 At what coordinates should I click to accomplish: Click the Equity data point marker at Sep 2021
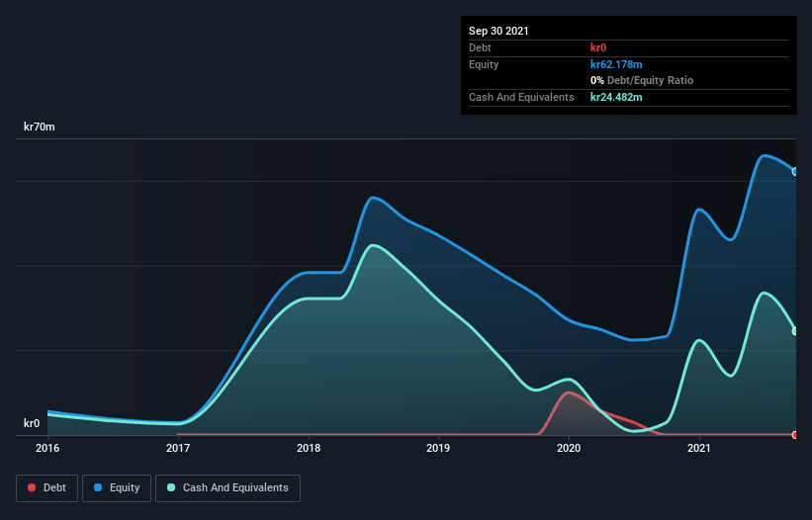pos(795,172)
